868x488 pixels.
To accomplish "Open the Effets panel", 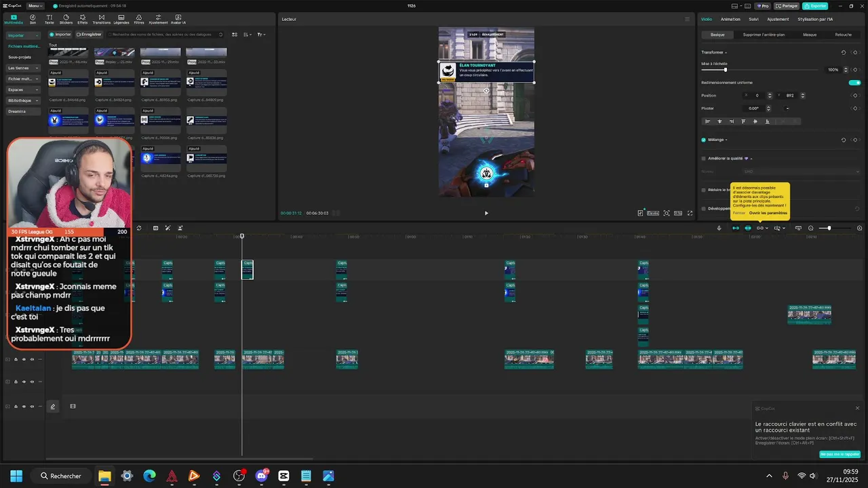I will pyautogui.click(x=83, y=19).
